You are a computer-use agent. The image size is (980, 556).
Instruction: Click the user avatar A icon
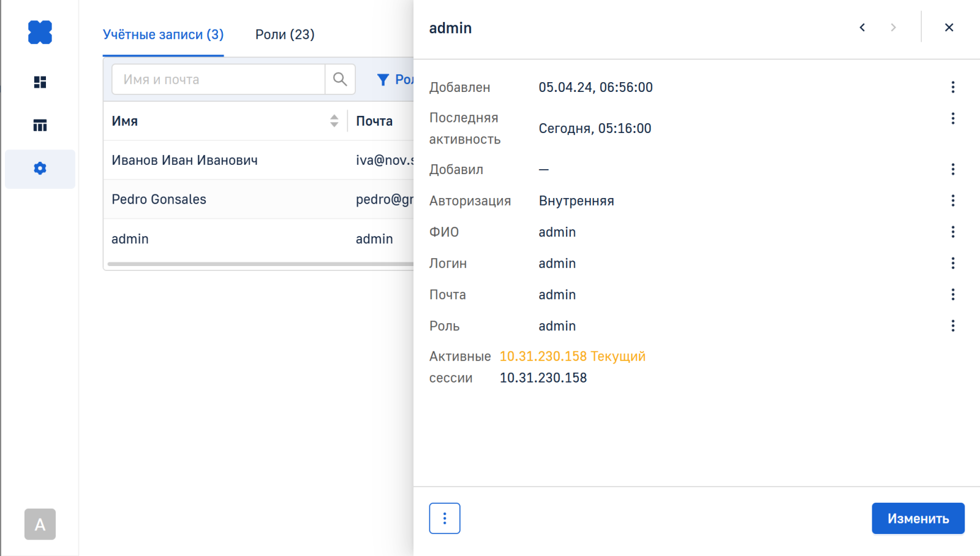point(40,524)
